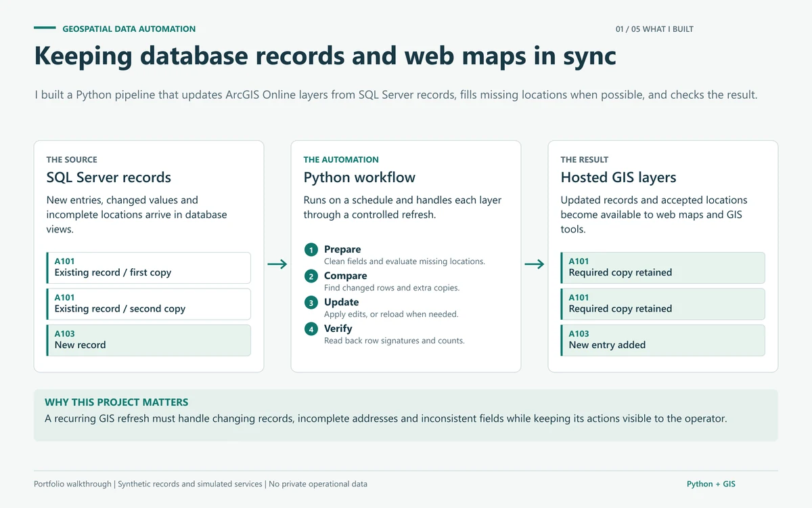The height and width of the screenshot is (508, 812).
Task: Click the text 'Updated records and accepted locations become available'
Action: point(654,215)
